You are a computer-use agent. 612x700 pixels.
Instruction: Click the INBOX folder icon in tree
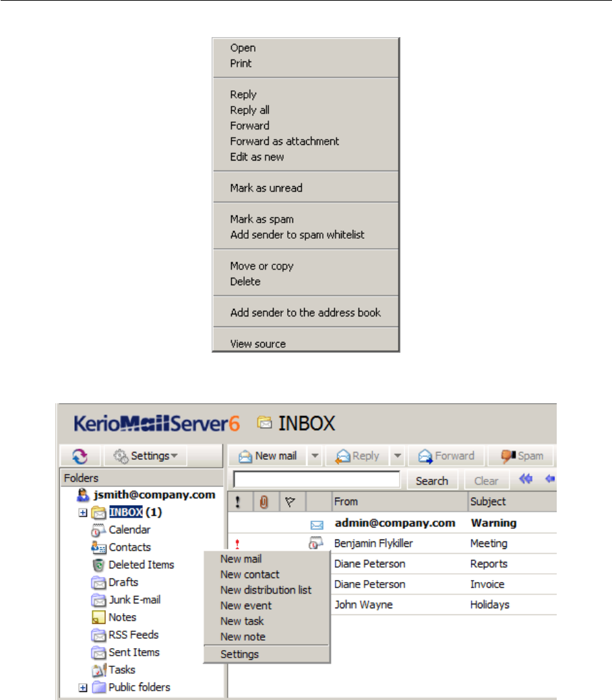(98, 513)
